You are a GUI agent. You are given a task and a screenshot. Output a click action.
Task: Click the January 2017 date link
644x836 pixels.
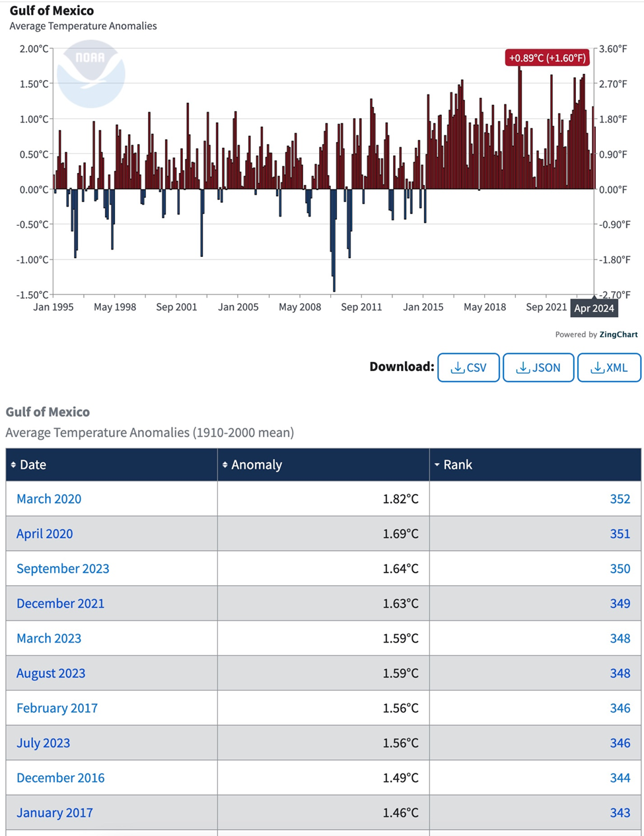55,813
